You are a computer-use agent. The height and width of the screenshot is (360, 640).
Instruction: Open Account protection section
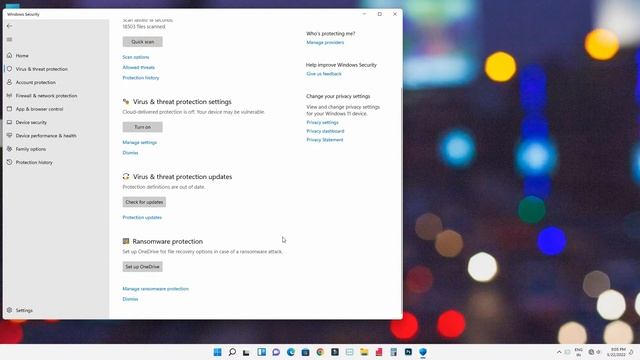coord(36,82)
